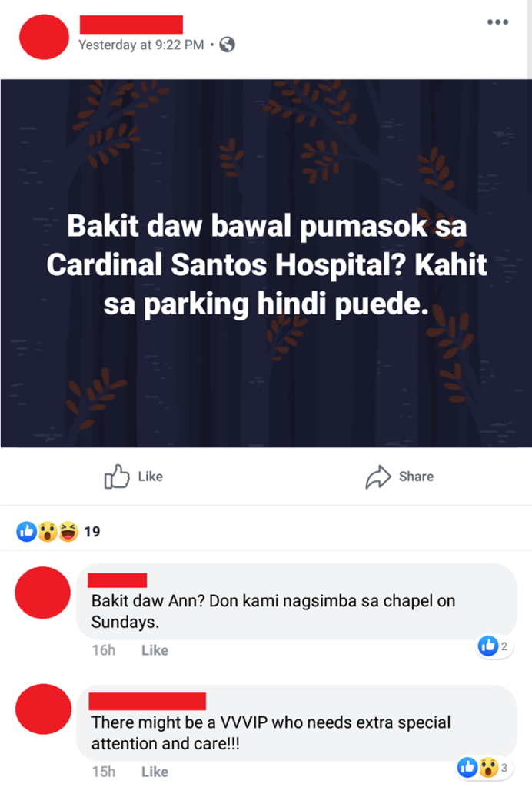Click the globe public privacy icon
This screenshot has width=532, height=787.
point(228,45)
